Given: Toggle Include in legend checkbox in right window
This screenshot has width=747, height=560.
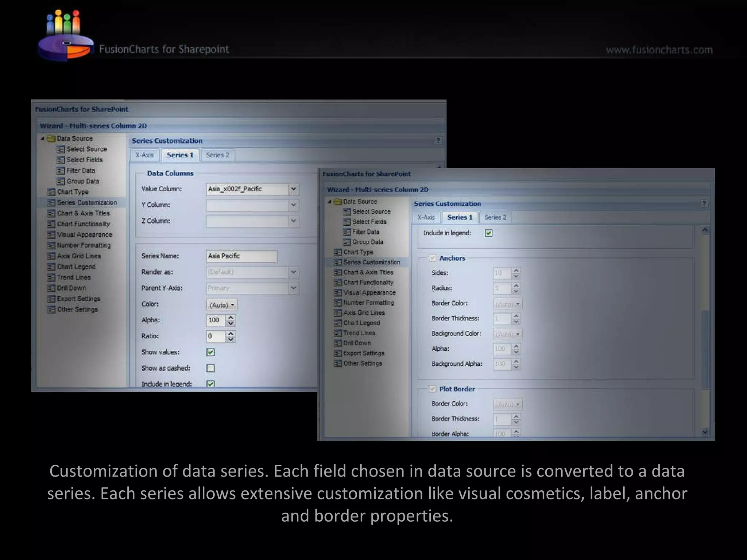Looking at the screenshot, I should [489, 233].
